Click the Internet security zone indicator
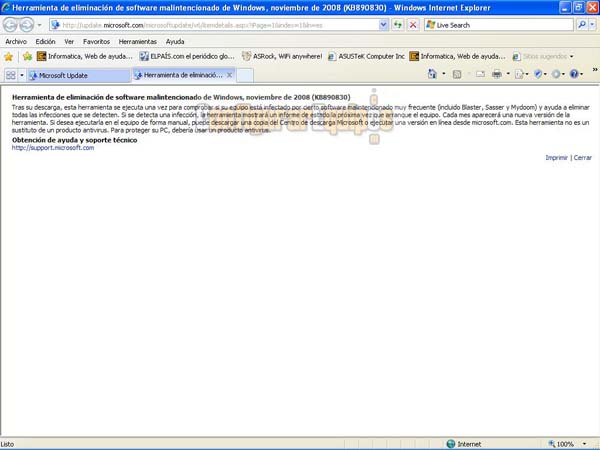The image size is (600, 450). point(464,444)
